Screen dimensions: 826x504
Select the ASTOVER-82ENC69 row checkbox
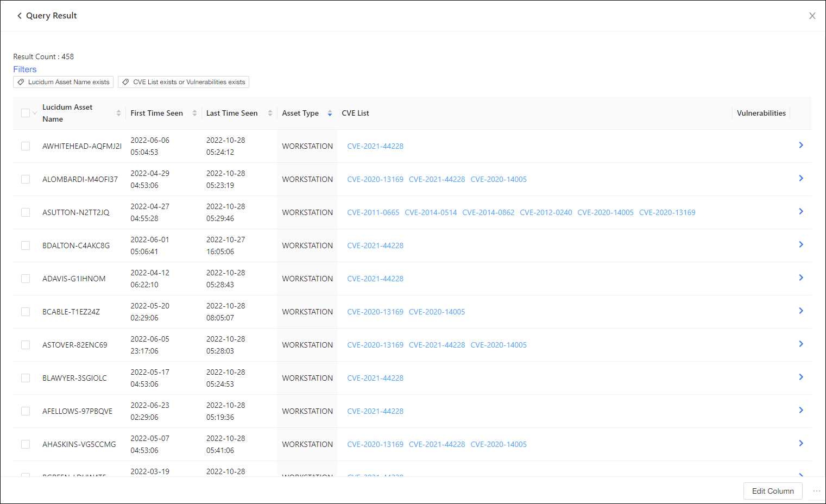(26, 345)
